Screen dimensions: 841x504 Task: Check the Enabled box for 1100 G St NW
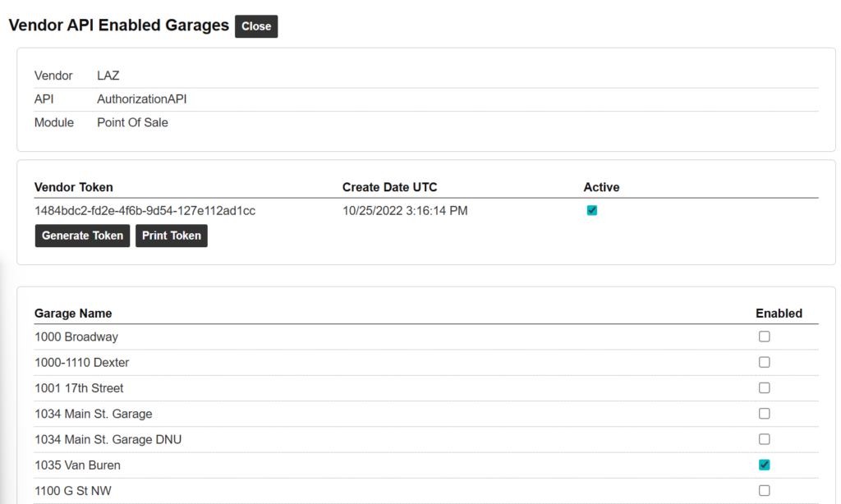764,491
